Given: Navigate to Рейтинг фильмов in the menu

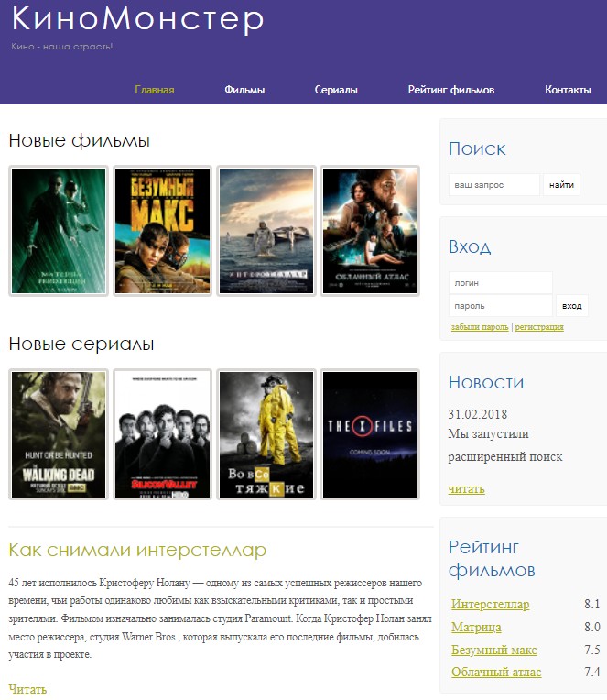Looking at the screenshot, I should pos(451,90).
